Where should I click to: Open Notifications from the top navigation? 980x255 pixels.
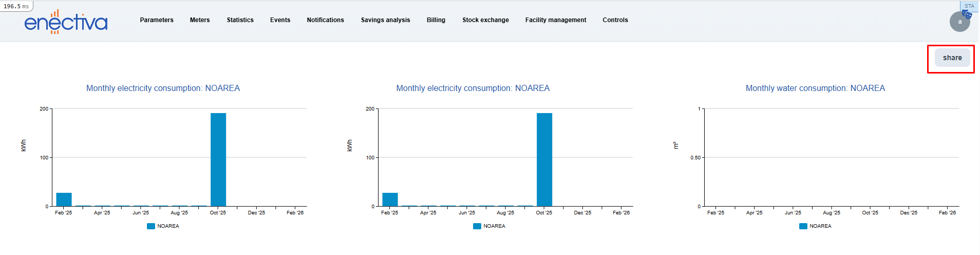pos(325,20)
